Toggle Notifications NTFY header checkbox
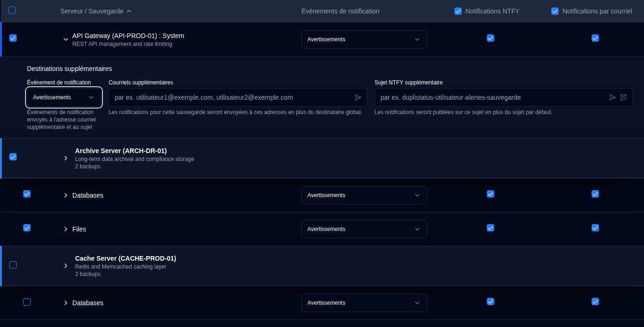 [x=458, y=11]
